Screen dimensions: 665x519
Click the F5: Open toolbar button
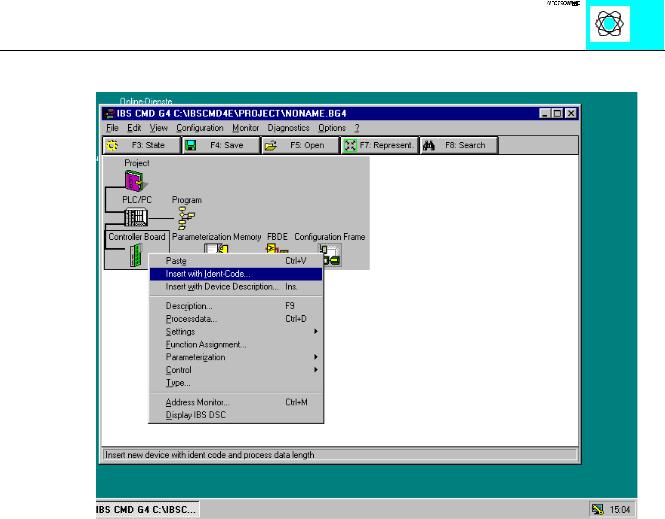click(x=300, y=145)
